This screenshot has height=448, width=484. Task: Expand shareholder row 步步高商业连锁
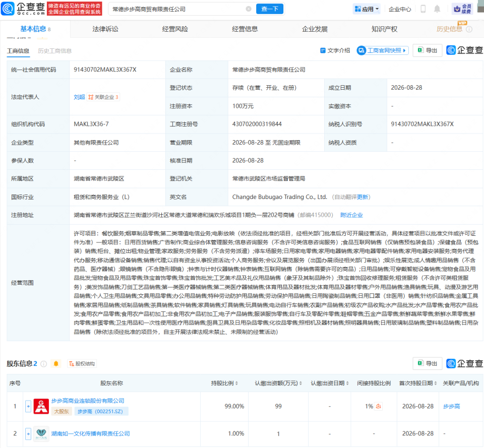click(28, 406)
